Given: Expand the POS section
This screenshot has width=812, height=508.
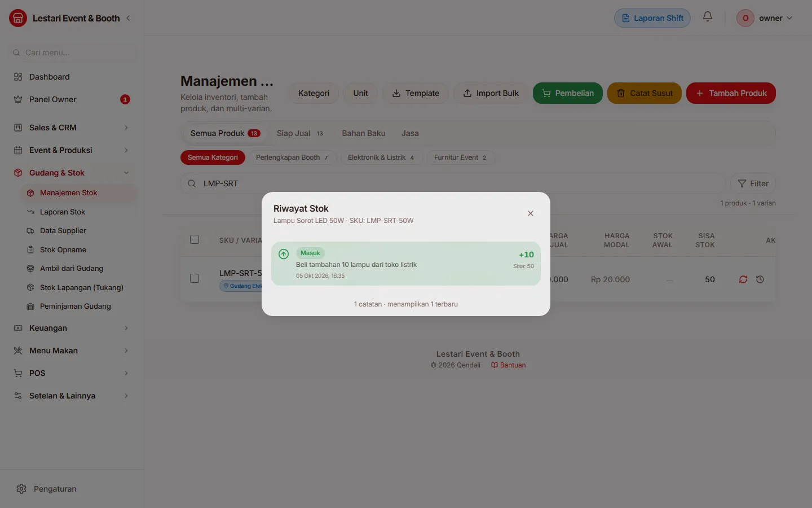Looking at the screenshot, I should 72,373.
